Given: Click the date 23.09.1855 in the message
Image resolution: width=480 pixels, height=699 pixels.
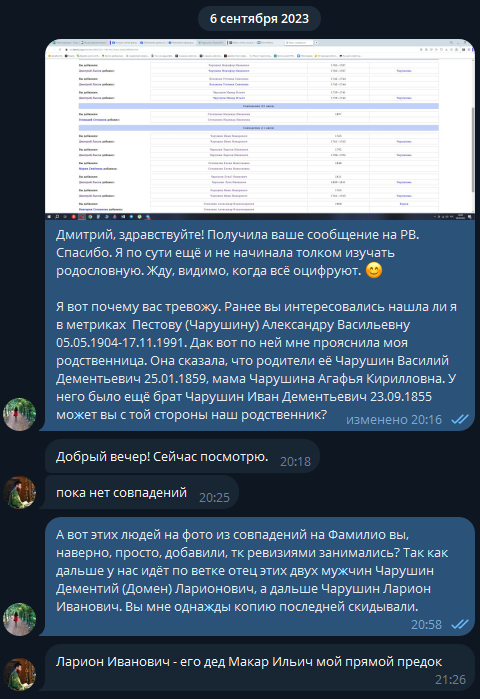Looking at the screenshot, I should coord(401,397).
